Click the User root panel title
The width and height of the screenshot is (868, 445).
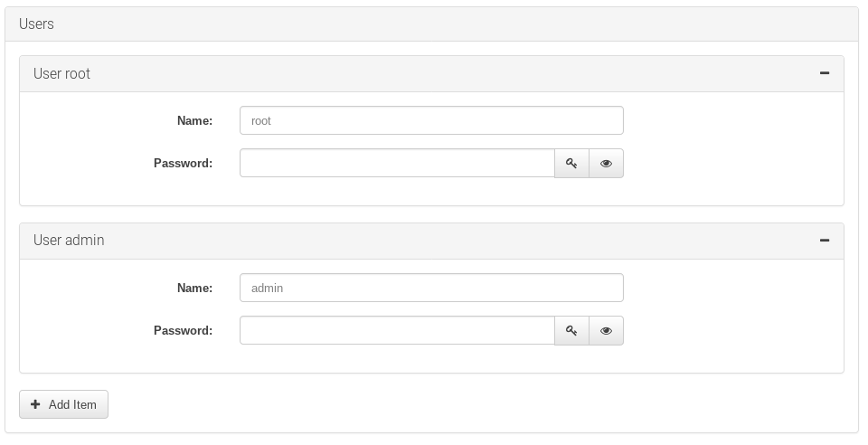[x=61, y=73]
